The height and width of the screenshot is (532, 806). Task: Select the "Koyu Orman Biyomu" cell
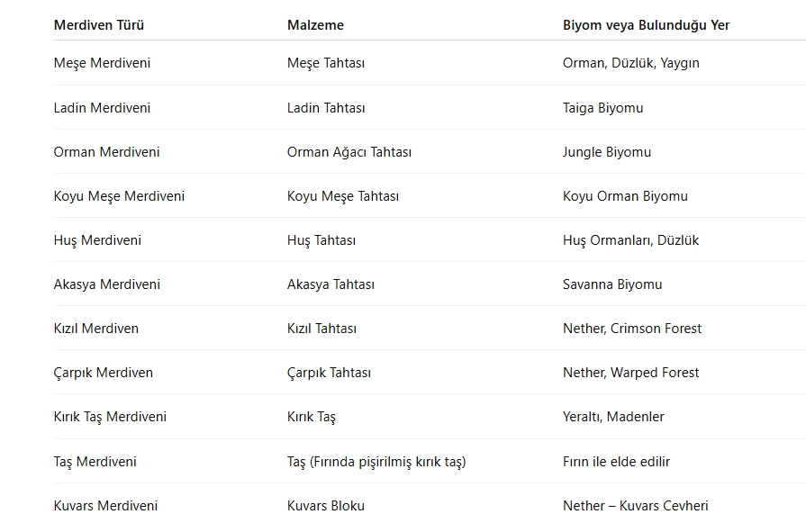tap(625, 196)
